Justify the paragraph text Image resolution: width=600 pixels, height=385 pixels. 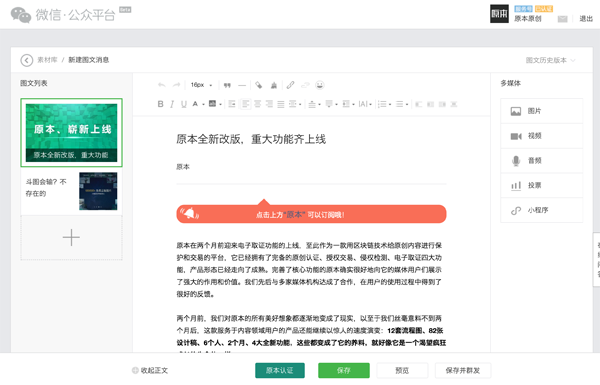coord(281,104)
